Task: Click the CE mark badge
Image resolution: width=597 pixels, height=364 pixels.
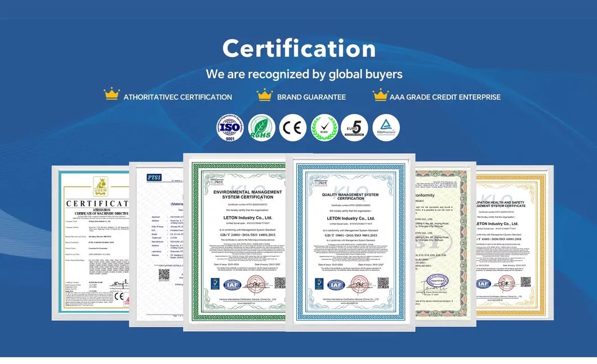Action: coord(293,128)
